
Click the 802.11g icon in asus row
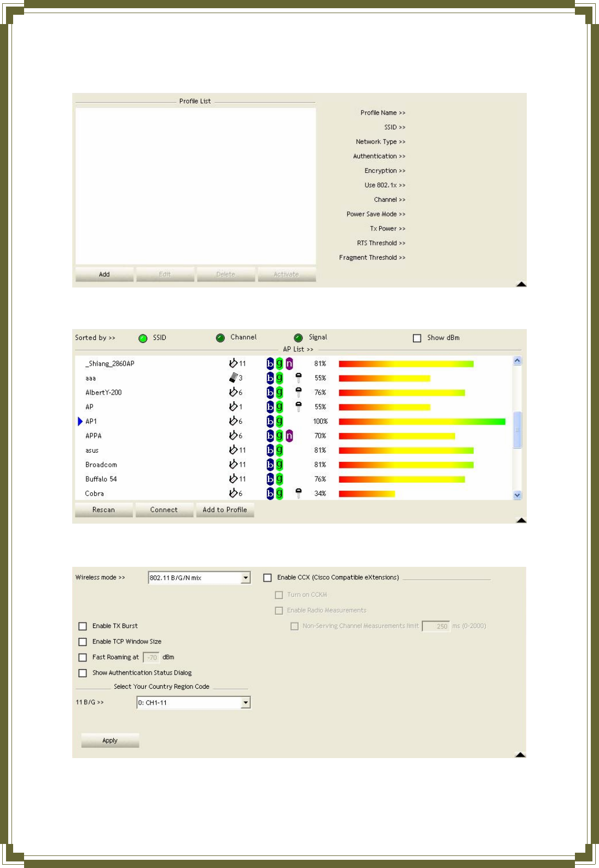[x=280, y=450]
